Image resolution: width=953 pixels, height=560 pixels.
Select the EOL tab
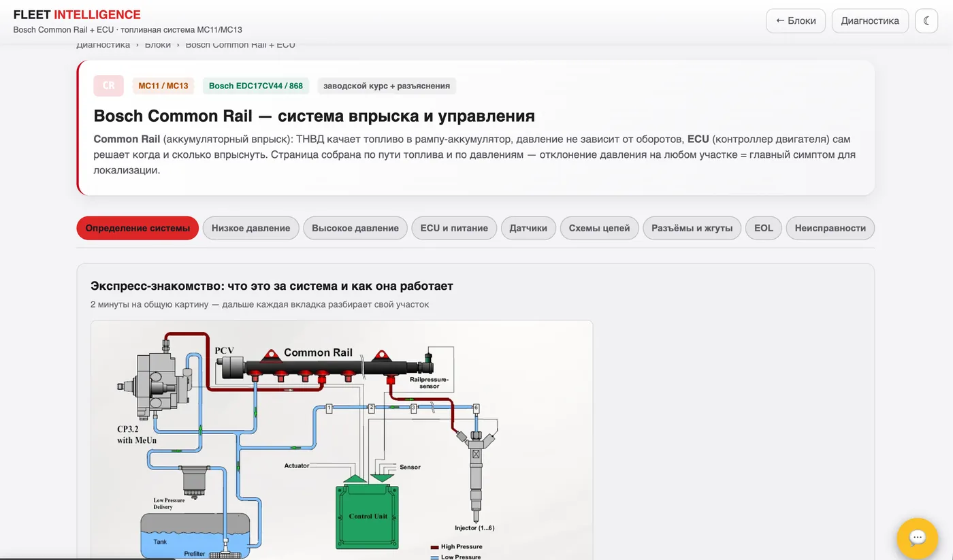point(764,228)
